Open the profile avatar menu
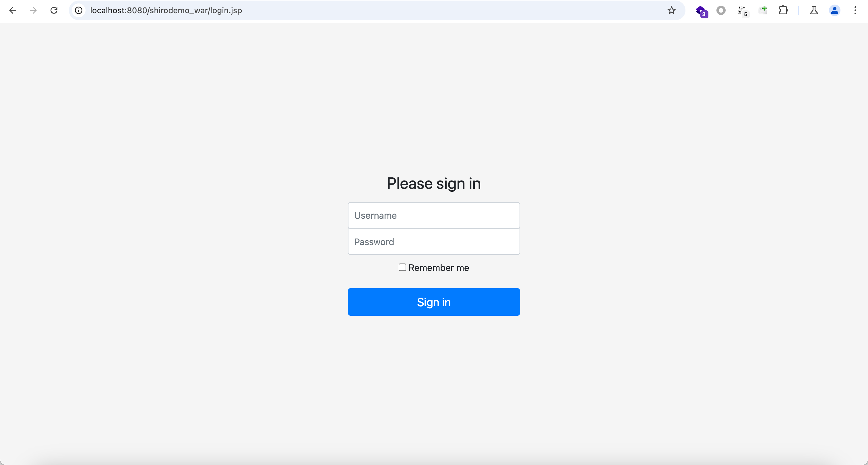 point(834,10)
